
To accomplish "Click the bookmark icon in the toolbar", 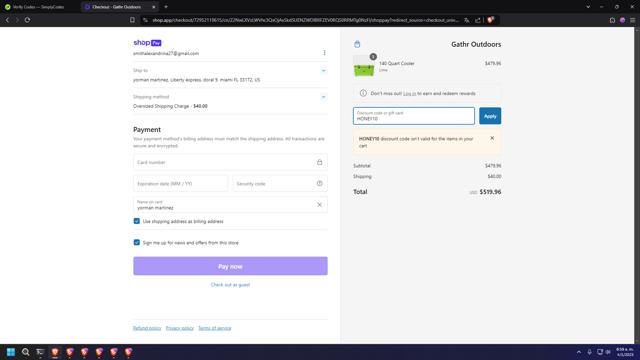I will [132, 20].
